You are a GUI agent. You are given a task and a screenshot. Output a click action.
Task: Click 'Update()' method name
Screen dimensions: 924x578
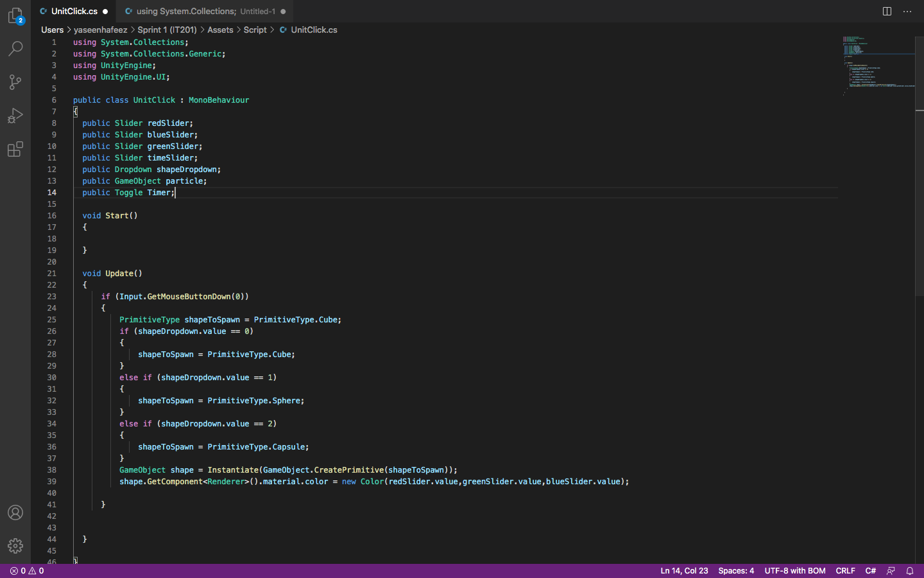(x=124, y=274)
